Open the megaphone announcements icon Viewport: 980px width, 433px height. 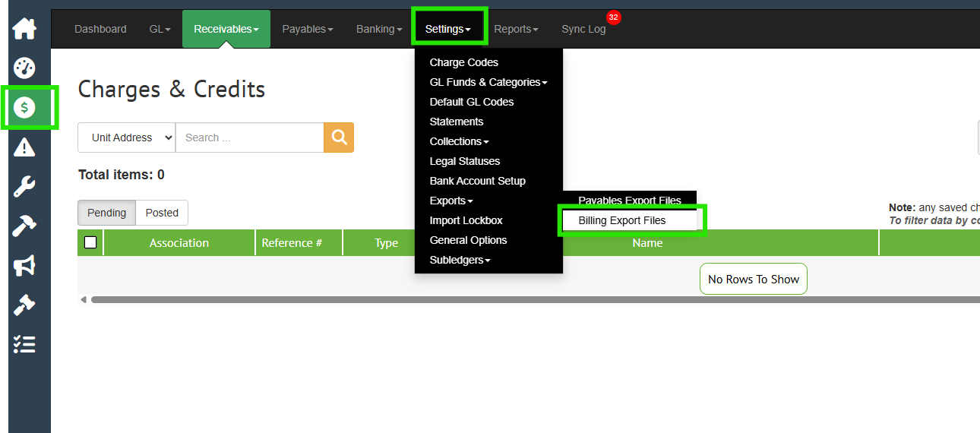24,266
